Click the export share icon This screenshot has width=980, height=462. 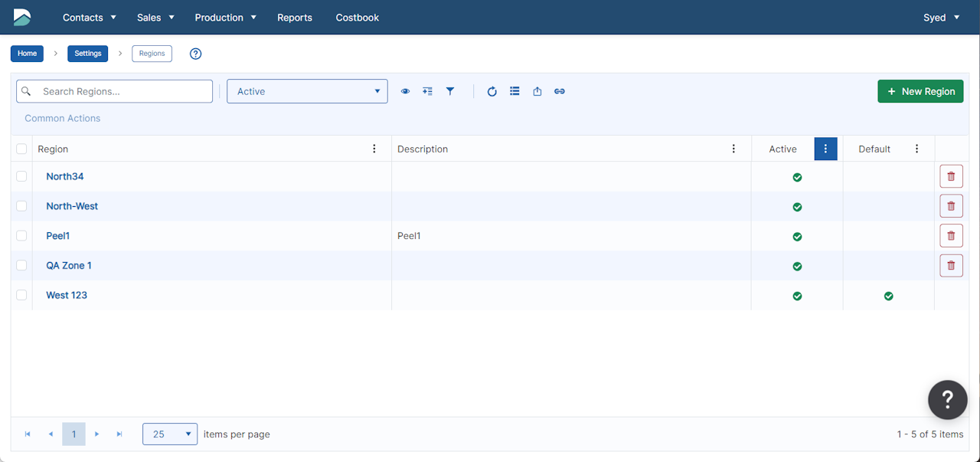[537, 91]
